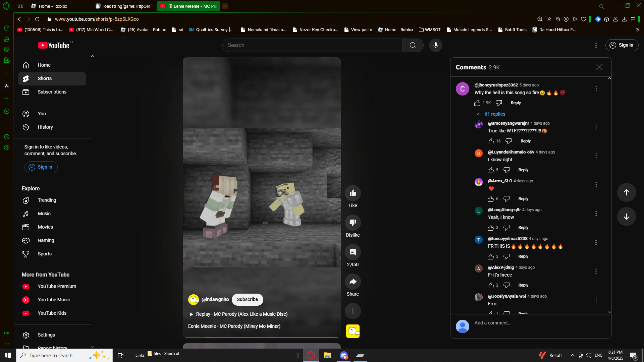Go to the next short with the down arrow
This screenshot has width=644, height=362.
pos(626,217)
